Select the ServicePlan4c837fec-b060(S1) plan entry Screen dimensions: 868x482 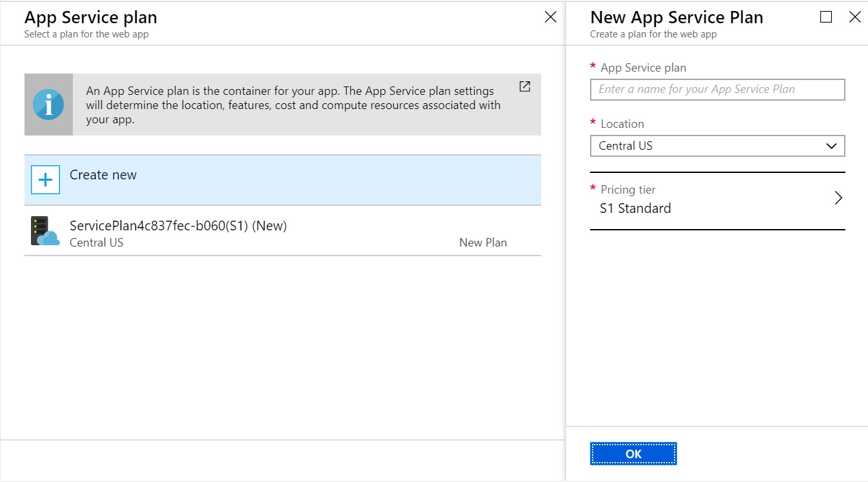click(x=179, y=226)
